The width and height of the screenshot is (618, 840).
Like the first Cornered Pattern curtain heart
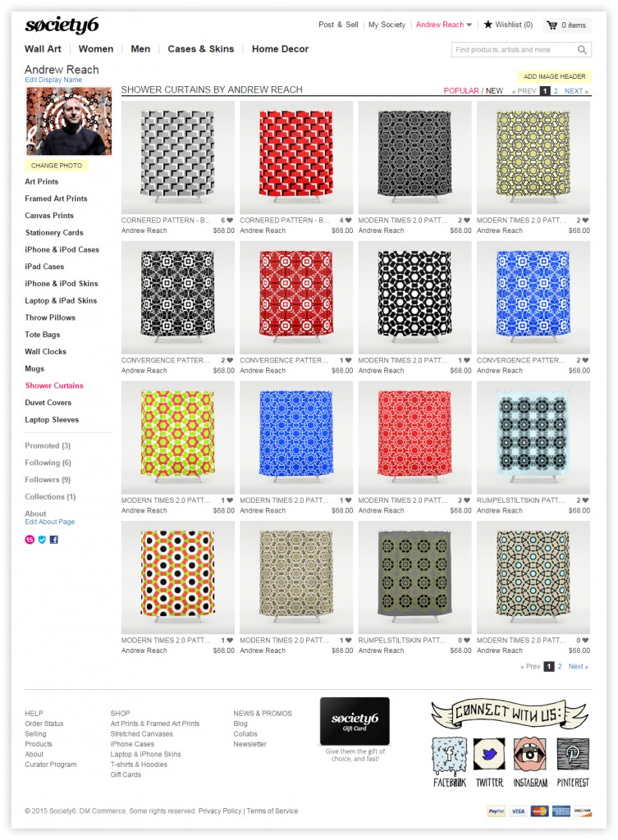tap(230, 220)
